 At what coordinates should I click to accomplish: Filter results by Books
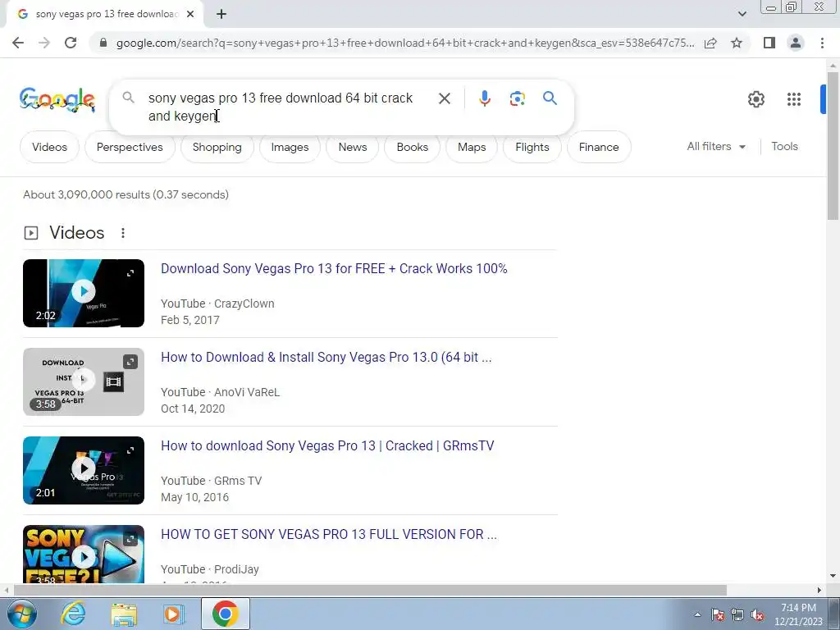pyautogui.click(x=413, y=147)
